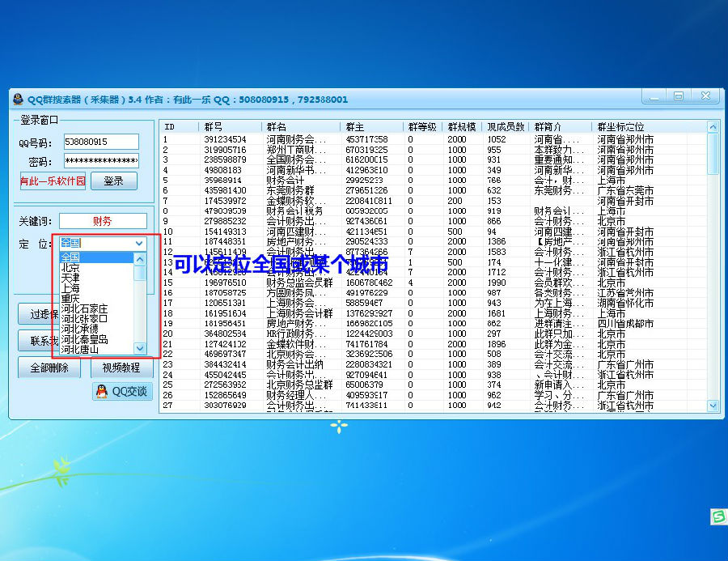Pick 河北石家庄 from the location list

click(x=84, y=309)
